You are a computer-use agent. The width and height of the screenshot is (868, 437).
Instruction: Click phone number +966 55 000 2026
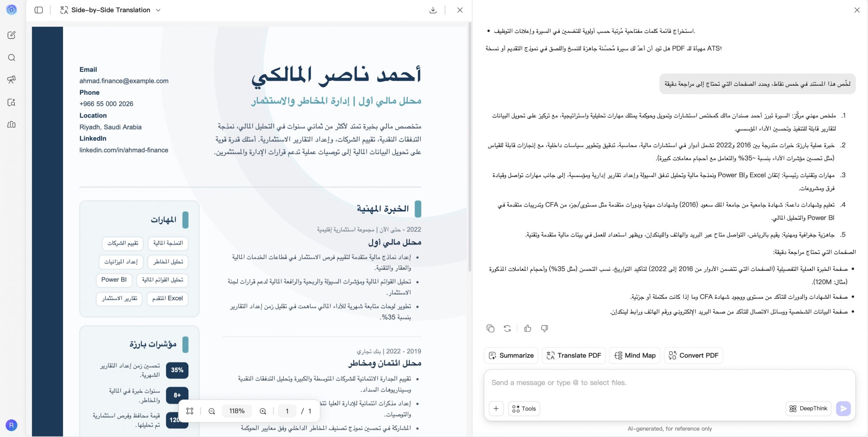106,104
